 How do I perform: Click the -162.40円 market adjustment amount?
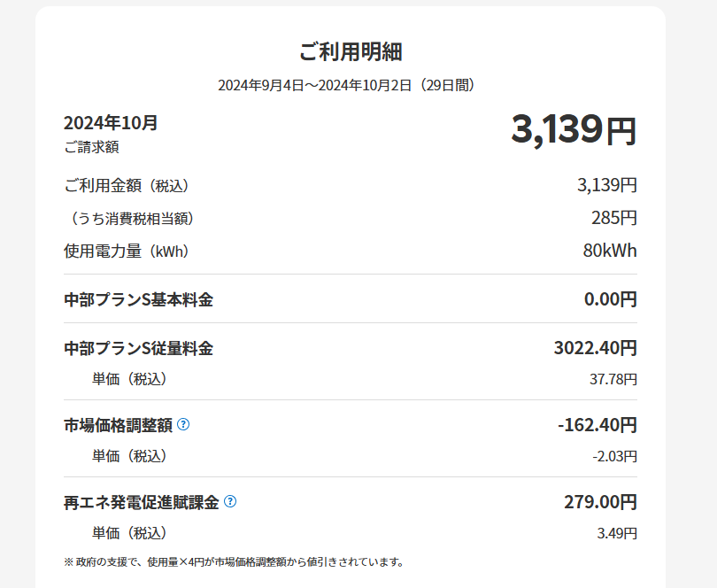pyautogui.click(x=597, y=425)
